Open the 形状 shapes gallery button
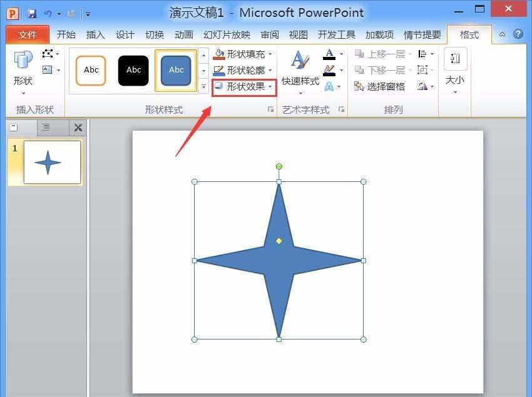 [x=23, y=68]
